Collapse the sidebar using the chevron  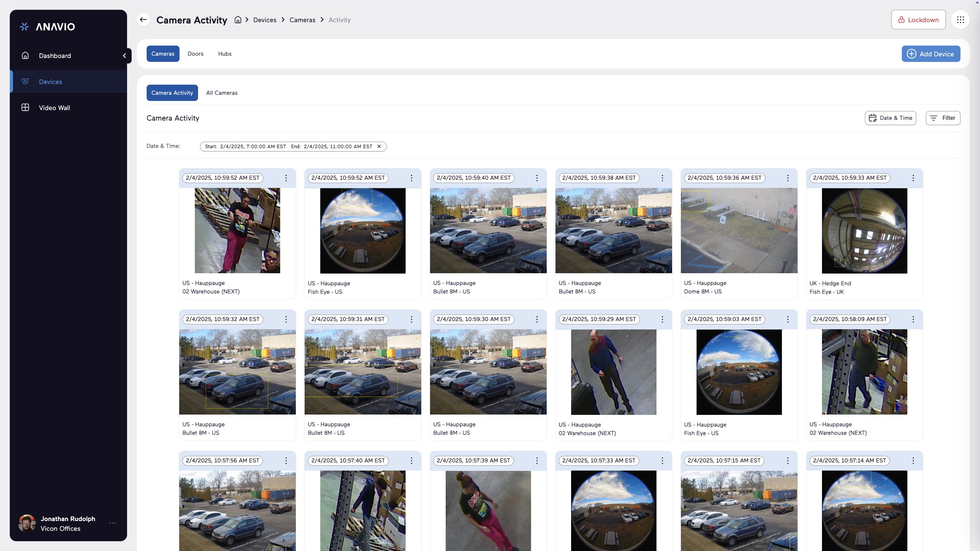coord(124,56)
